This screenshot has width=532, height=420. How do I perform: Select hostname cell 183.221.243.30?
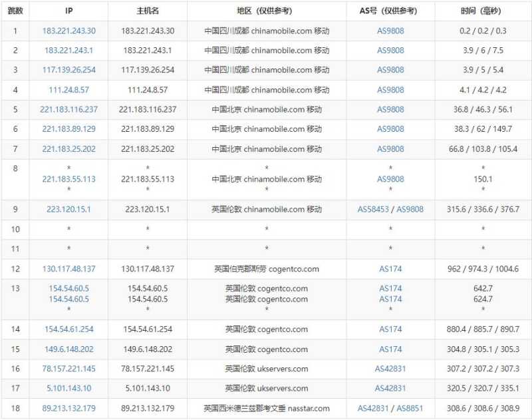tap(148, 31)
